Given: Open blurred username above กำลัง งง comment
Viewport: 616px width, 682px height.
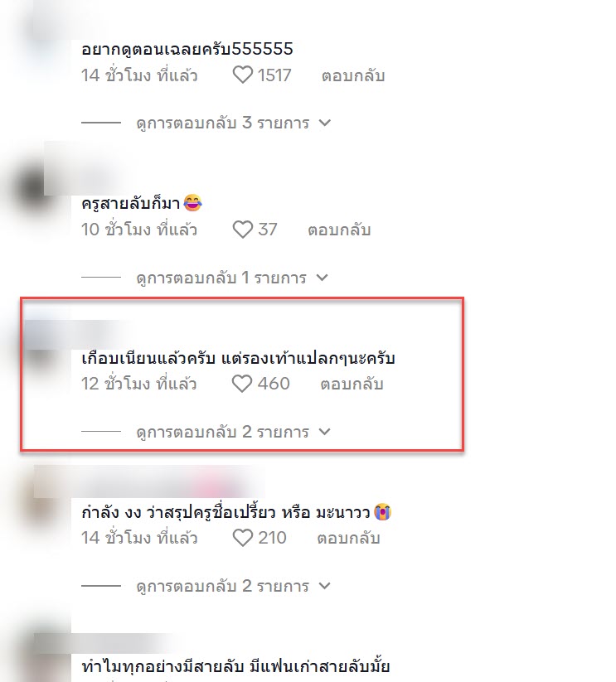Looking at the screenshot, I should coord(148,481).
